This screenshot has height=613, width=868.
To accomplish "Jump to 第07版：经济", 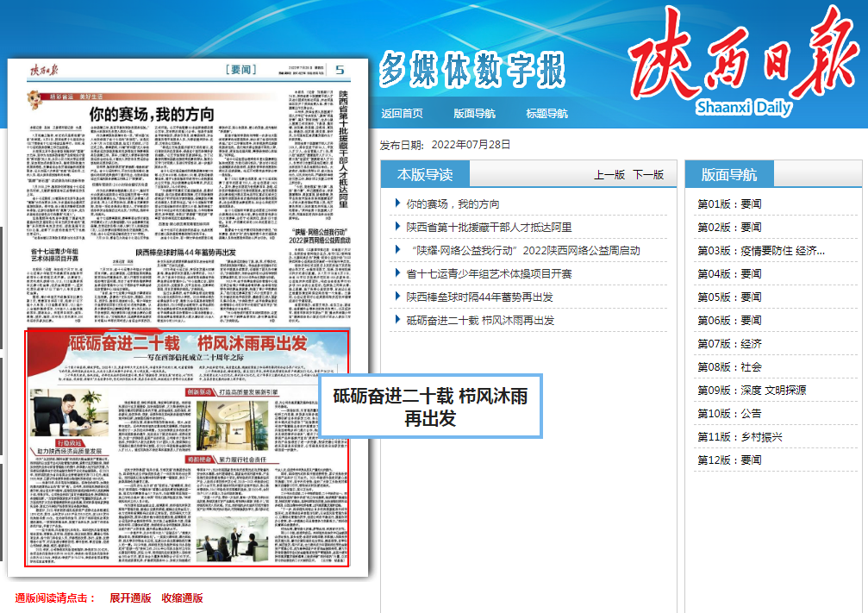I will (x=729, y=344).
